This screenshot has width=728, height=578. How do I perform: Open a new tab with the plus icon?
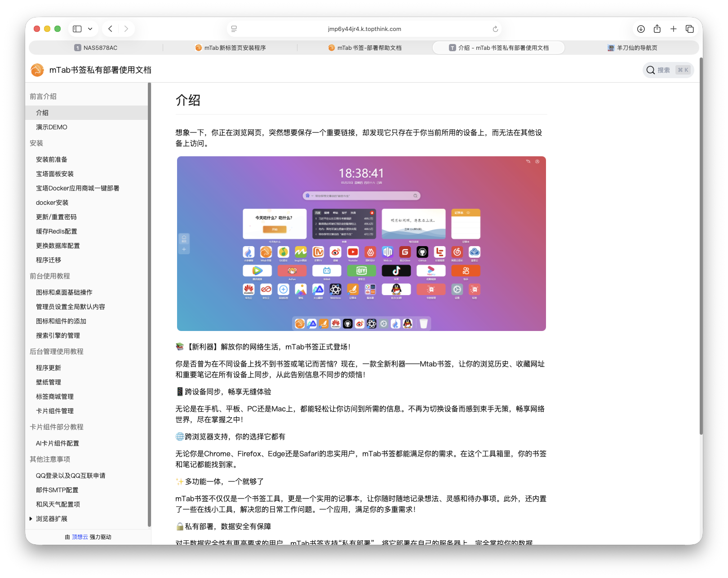pyautogui.click(x=673, y=28)
